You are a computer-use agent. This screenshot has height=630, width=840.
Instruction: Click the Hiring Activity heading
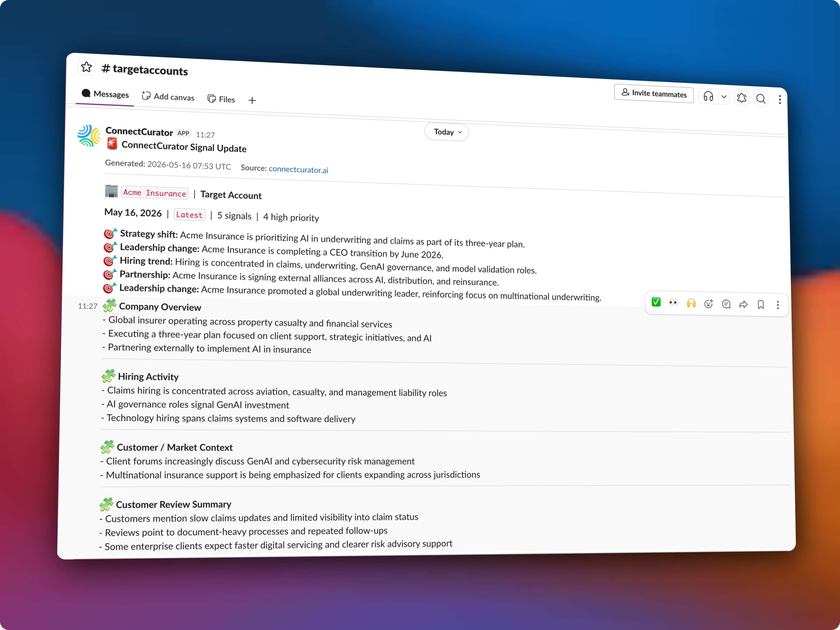click(x=148, y=377)
